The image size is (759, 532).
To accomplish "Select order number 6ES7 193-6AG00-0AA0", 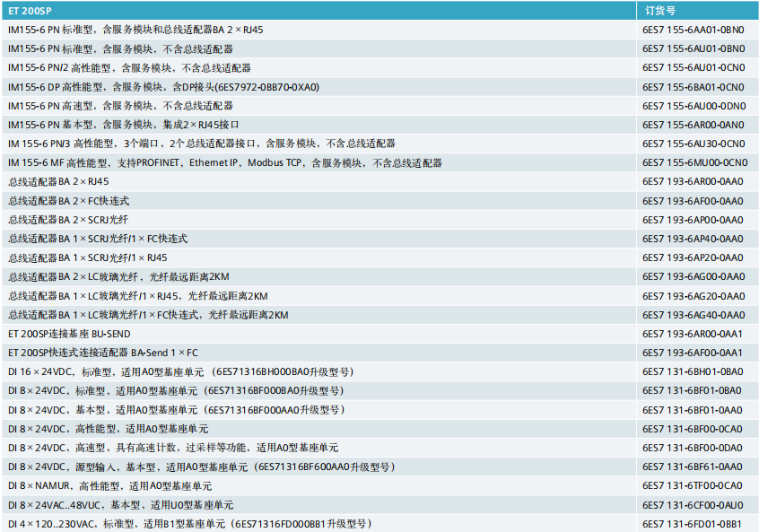I will (x=694, y=276).
